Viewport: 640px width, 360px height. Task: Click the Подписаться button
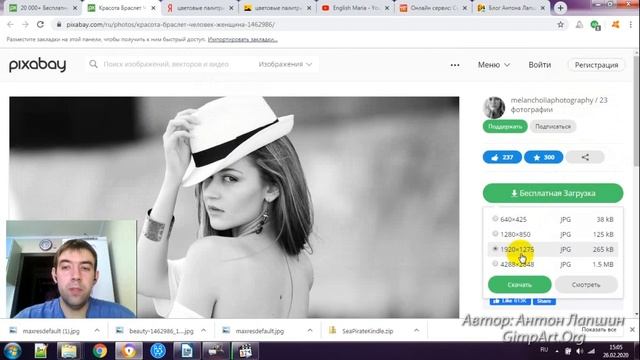pos(553,127)
